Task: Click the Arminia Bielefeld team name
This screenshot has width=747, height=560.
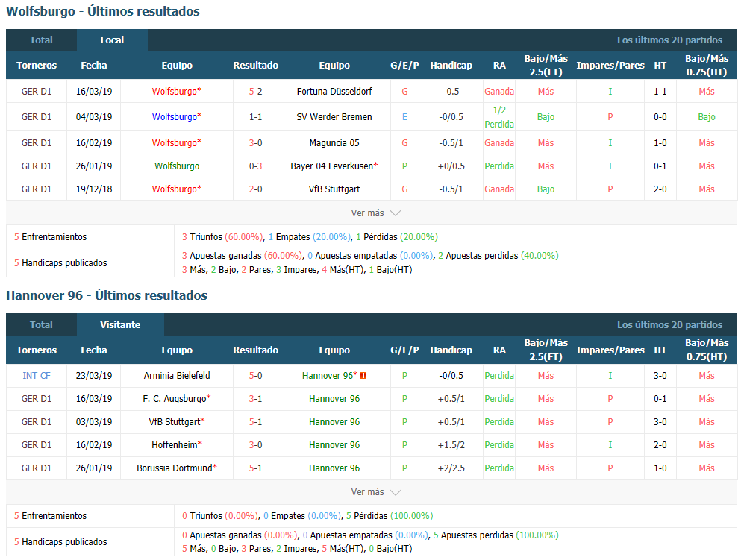Action: coord(177,376)
